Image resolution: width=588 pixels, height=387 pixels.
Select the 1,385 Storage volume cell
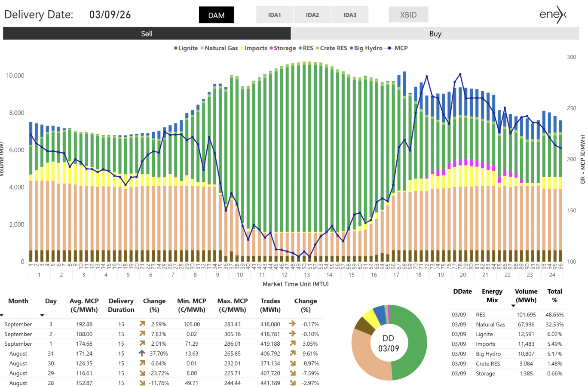click(526, 374)
